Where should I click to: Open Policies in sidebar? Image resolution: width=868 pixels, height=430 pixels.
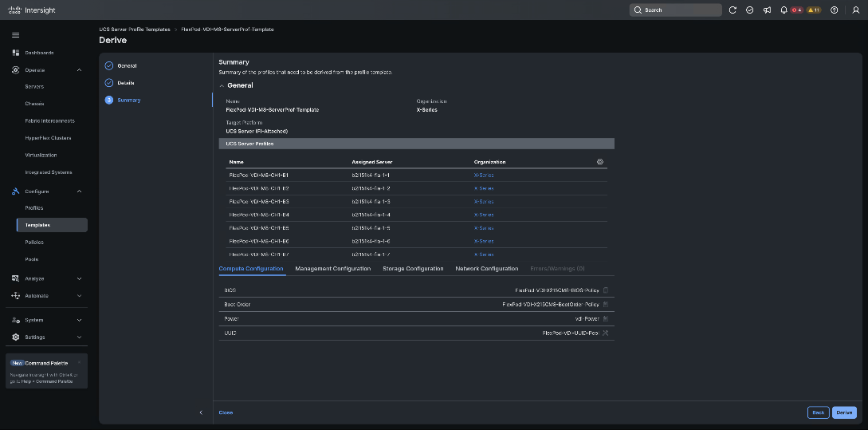tap(34, 243)
